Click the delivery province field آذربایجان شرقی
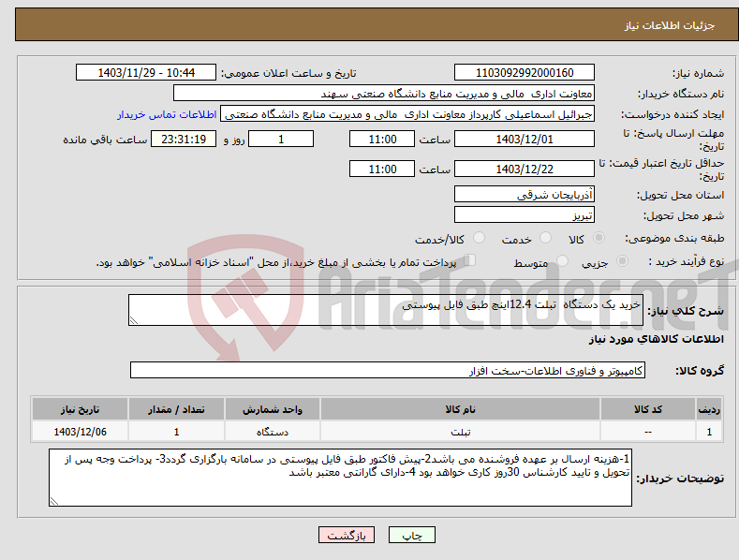This screenshot has height=560, width=739. pyautogui.click(x=525, y=194)
